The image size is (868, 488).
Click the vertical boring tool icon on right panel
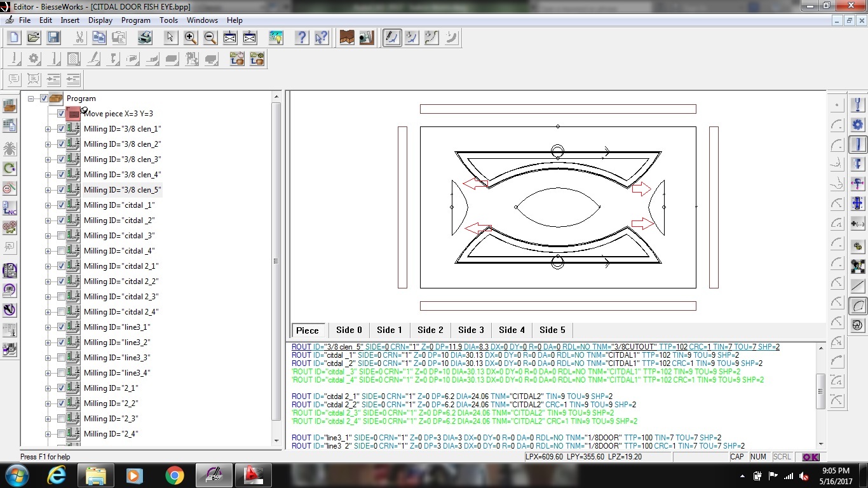857,105
